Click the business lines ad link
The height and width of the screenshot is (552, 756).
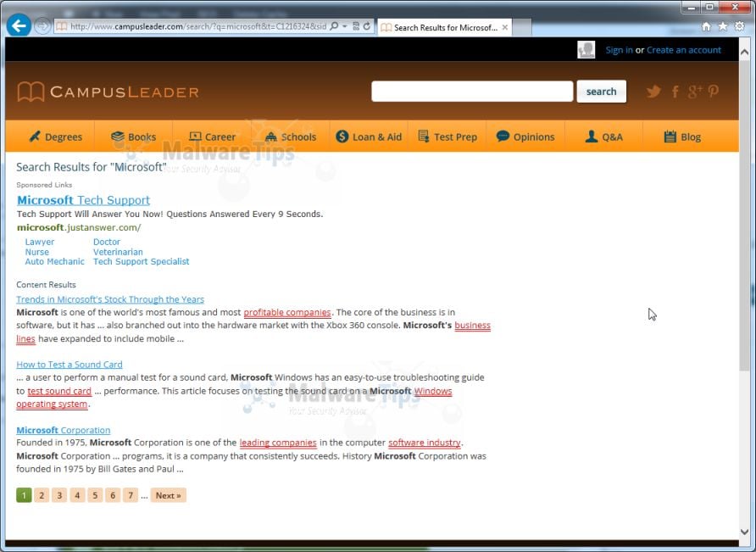(473, 326)
